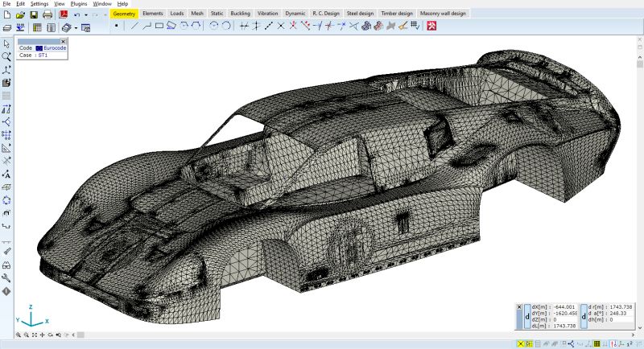Close the coordinate window

[x=519, y=306]
